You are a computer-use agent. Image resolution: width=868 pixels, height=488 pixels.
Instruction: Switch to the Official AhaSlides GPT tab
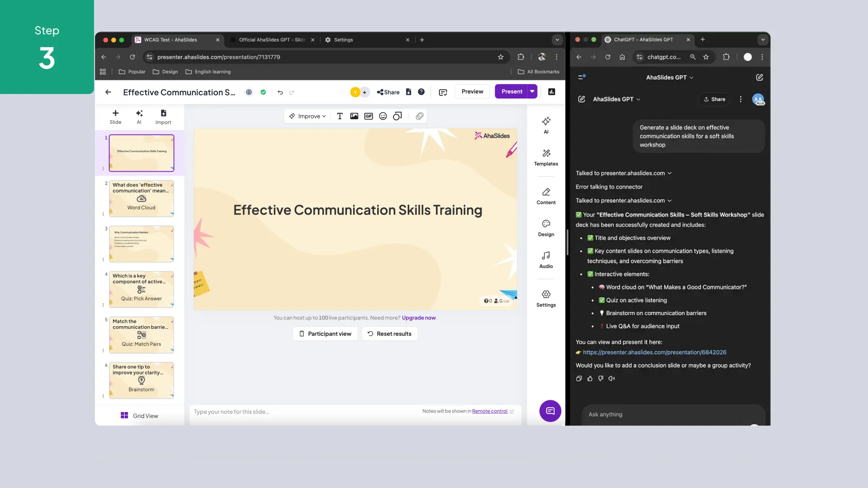point(271,40)
